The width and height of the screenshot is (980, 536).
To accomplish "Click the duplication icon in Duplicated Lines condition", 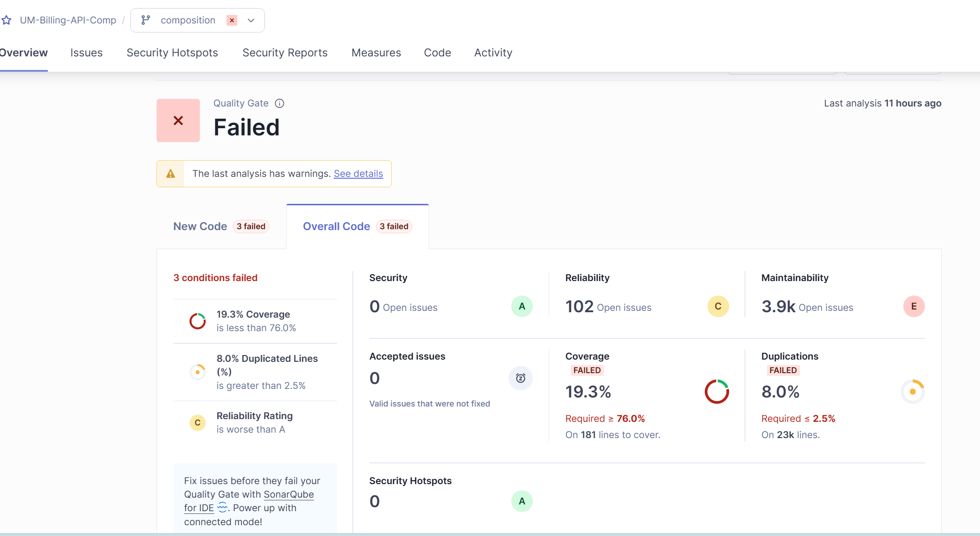I will click(x=198, y=372).
